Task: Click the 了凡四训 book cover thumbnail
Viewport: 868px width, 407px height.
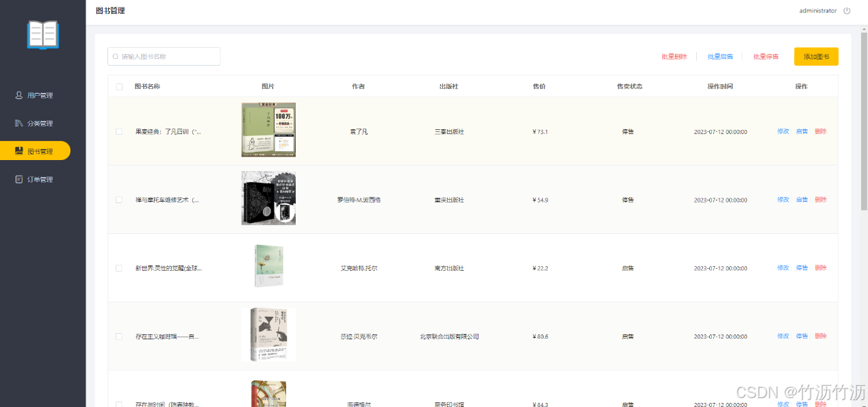Action: point(268,130)
